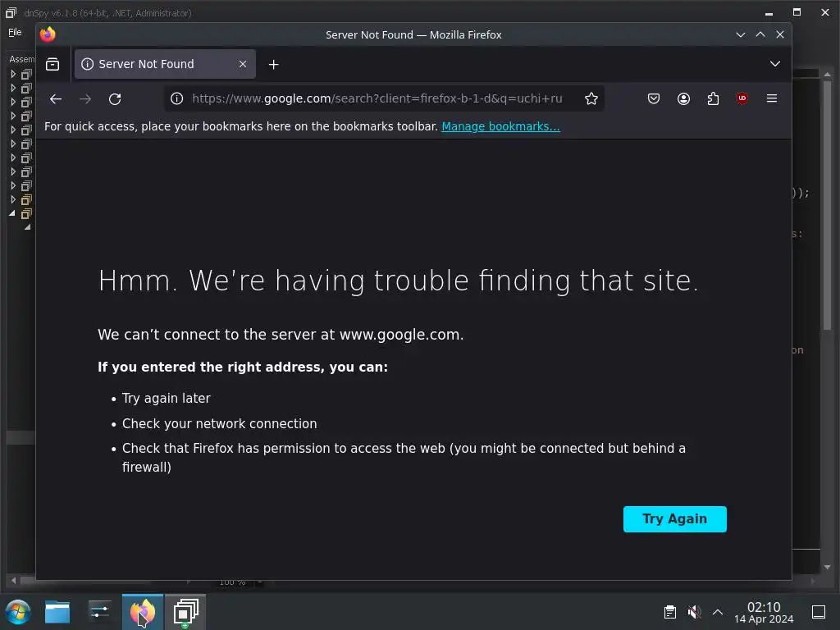The height and width of the screenshot is (630, 840).
Task: Open the Start menu orb
Action: coord(18,612)
